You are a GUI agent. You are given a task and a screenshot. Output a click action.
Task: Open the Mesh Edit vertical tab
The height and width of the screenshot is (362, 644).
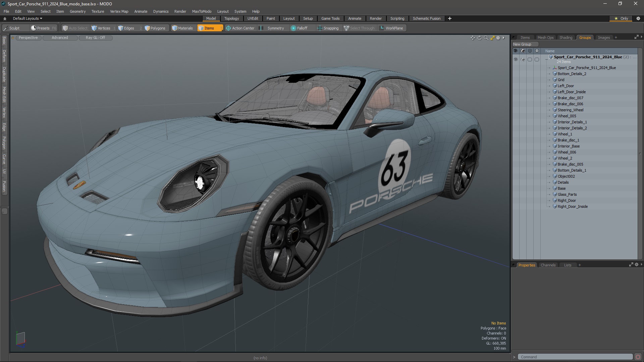point(4,95)
